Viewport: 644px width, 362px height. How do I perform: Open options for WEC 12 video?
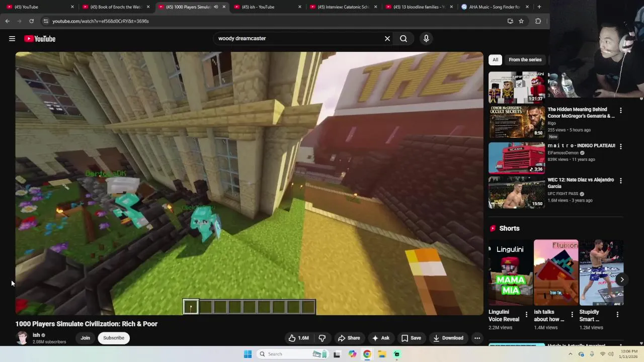click(x=620, y=180)
